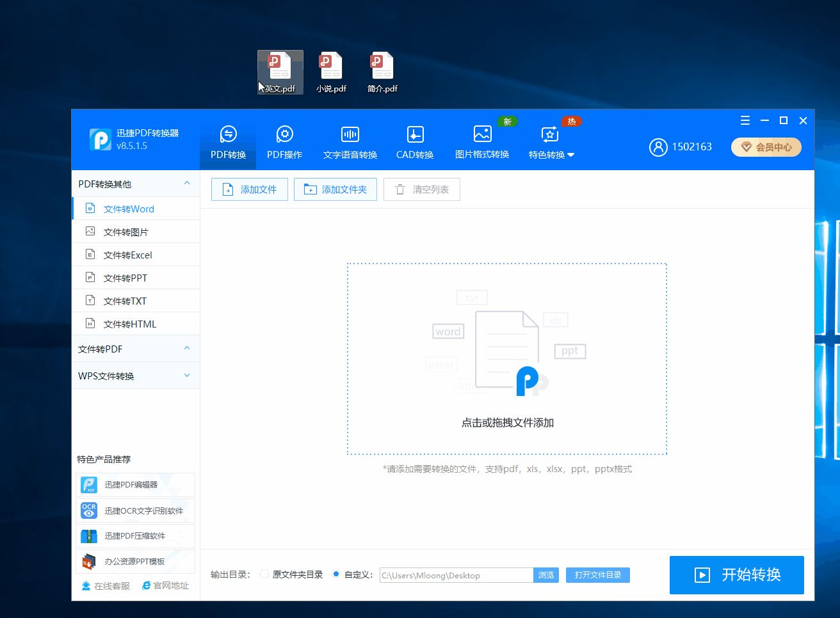Select the 自定义 output directory option

[x=352, y=574]
